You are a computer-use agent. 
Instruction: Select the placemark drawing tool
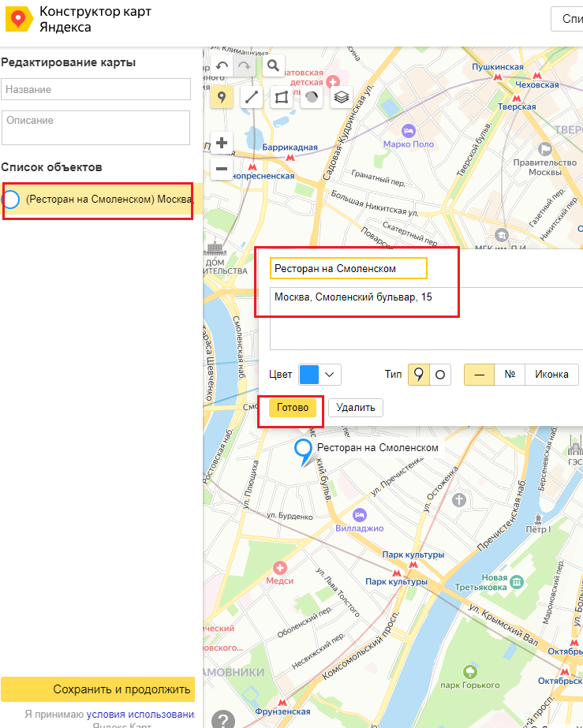coord(222,97)
